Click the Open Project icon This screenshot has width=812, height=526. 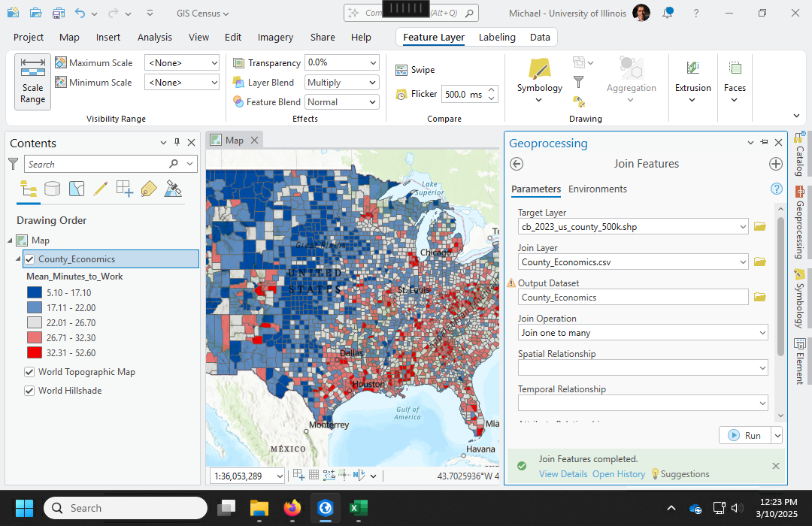35,13
